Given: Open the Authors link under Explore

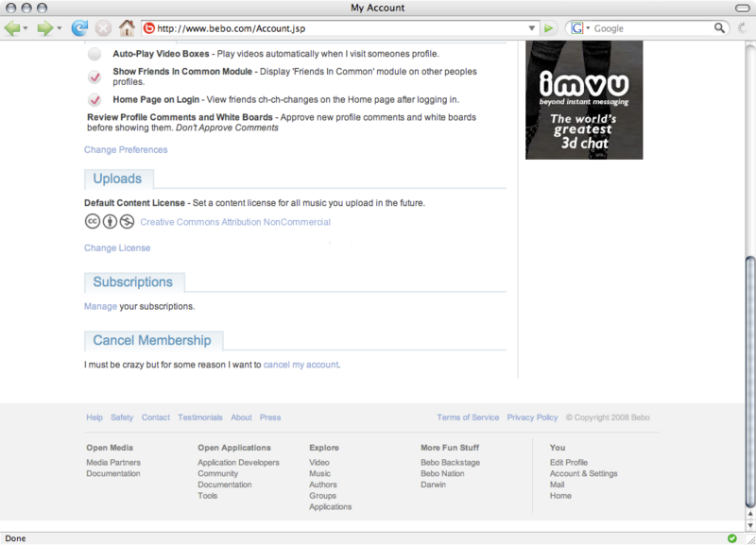Looking at the screenshot, I should click(x=323, y=485).
